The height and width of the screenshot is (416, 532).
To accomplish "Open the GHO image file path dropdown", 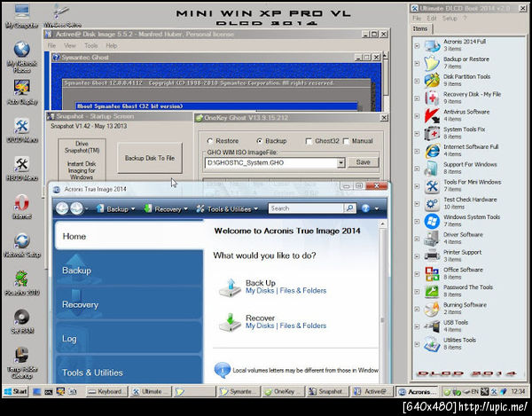I will click(x=340, y=163).
